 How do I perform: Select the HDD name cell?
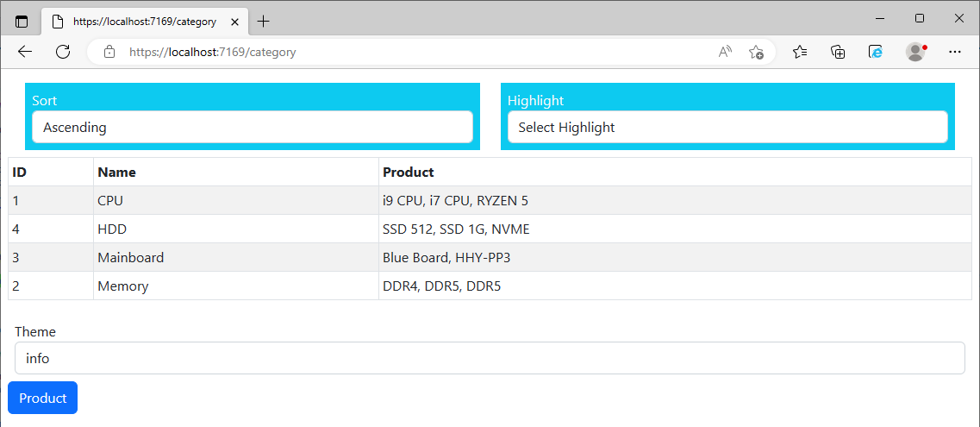tap(236, 229)
